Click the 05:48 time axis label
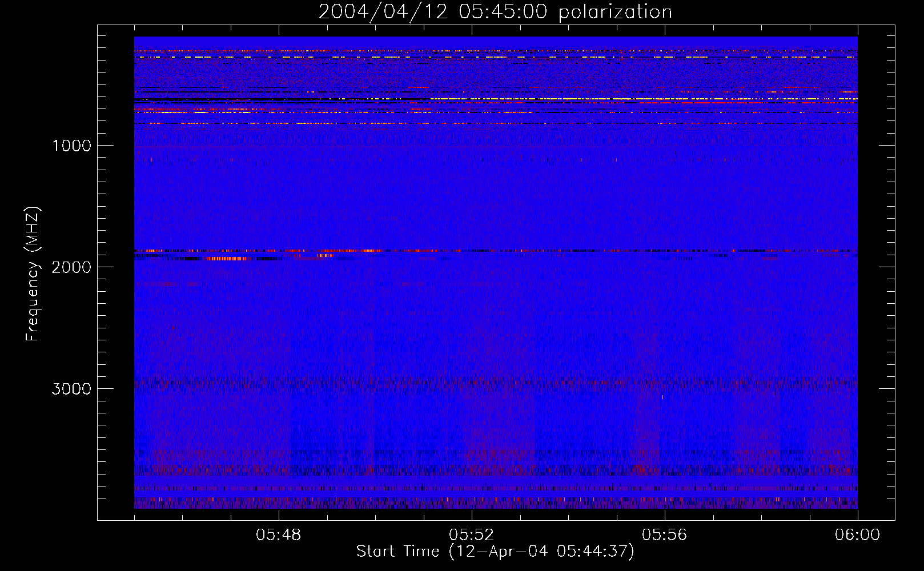The width and height of the screenshot is (924, 571). click(x=279, y=535)
